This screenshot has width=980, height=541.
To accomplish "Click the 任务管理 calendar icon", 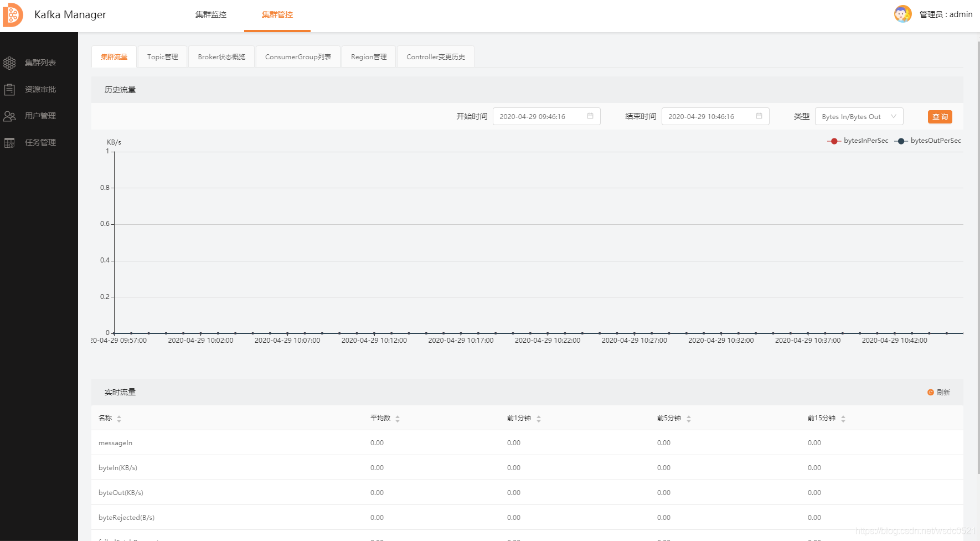I will click(x=9, y=143).
